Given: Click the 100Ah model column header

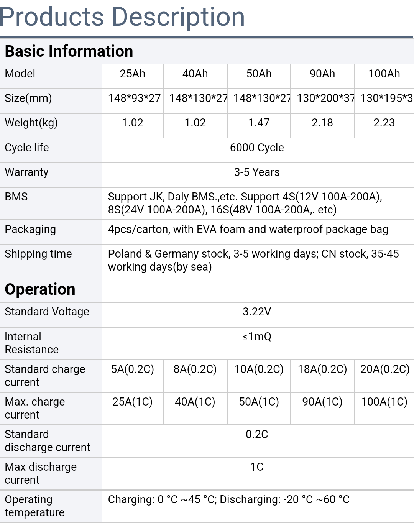Looking at the screenshot, I should click(384, 74).
